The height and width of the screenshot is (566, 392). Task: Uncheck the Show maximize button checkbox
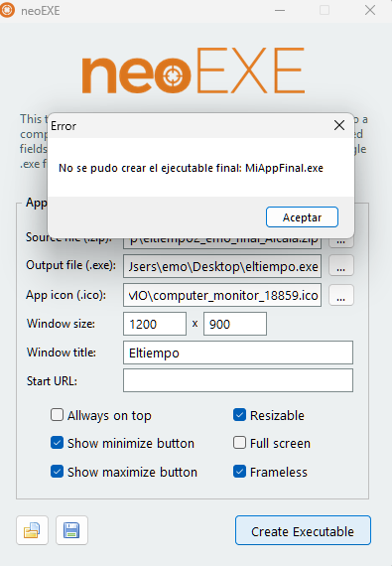(57, 472)
